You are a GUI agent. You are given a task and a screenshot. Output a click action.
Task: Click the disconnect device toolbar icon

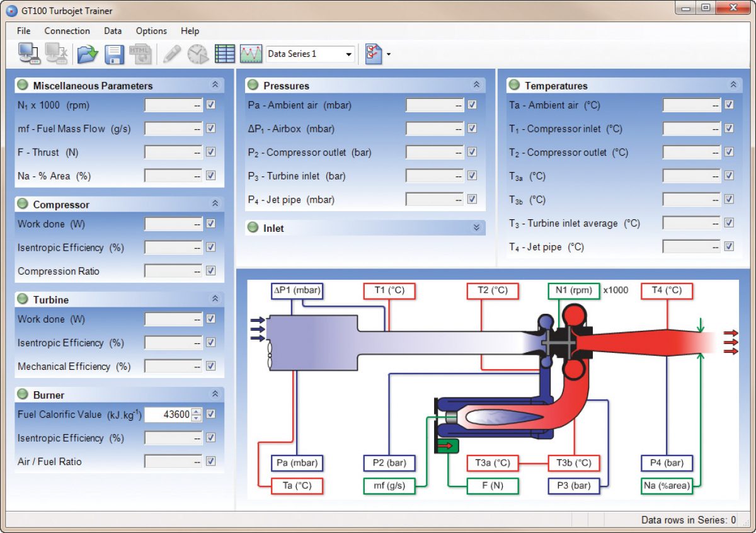point(57,54)
